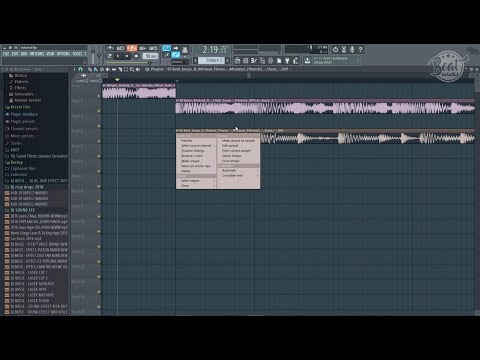
Task: Open Generators item in browser
Action: pyautogui.click(x=23, y=94)
